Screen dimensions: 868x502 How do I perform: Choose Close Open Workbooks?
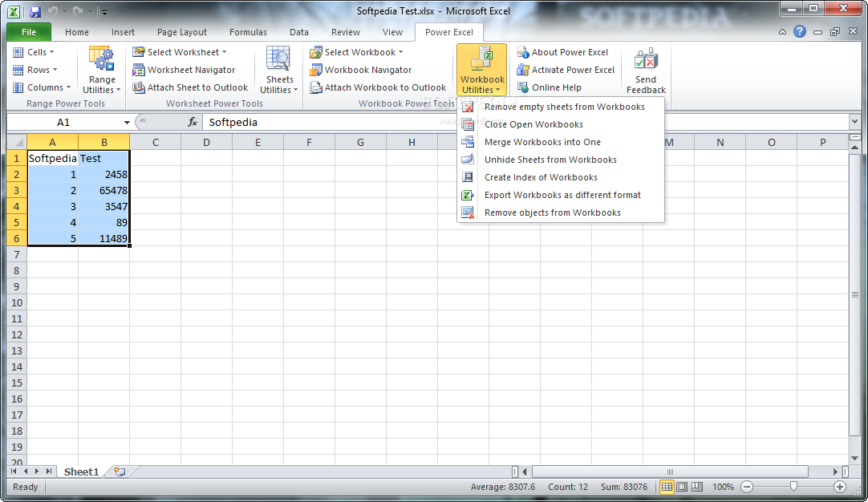(x=561, y=124)
